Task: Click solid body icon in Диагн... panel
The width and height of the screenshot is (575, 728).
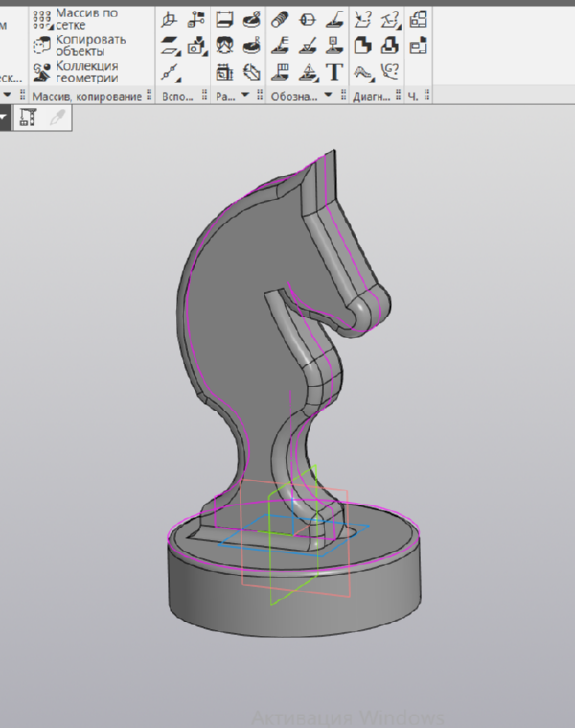Action: (362, 46)
